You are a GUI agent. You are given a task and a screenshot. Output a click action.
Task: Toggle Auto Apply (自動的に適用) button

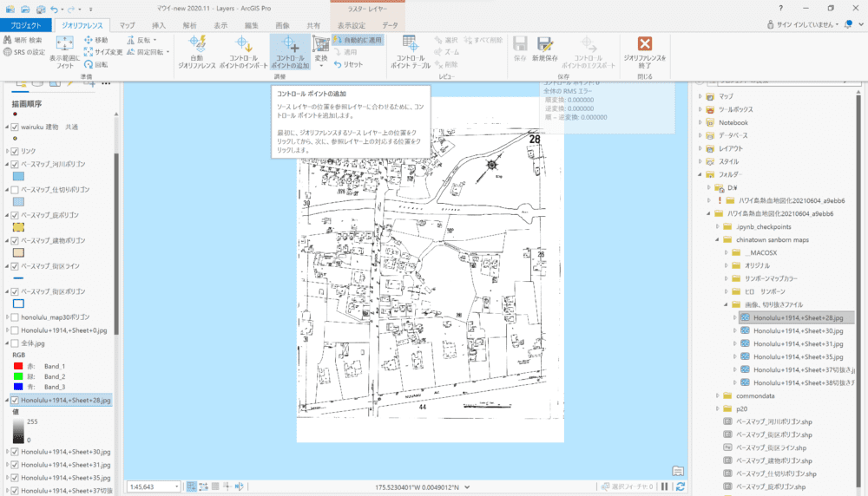click(358, 40)
